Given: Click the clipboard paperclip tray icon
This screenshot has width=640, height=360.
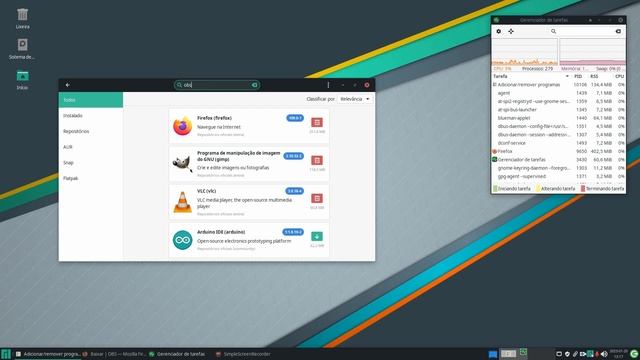Looking at the screenshot, I should click(575, 354).
